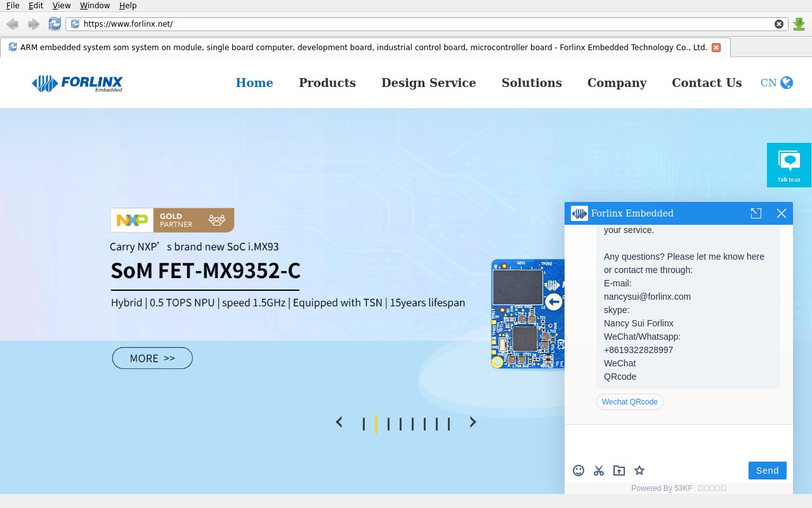Open the Help menu

pos(128,5)
